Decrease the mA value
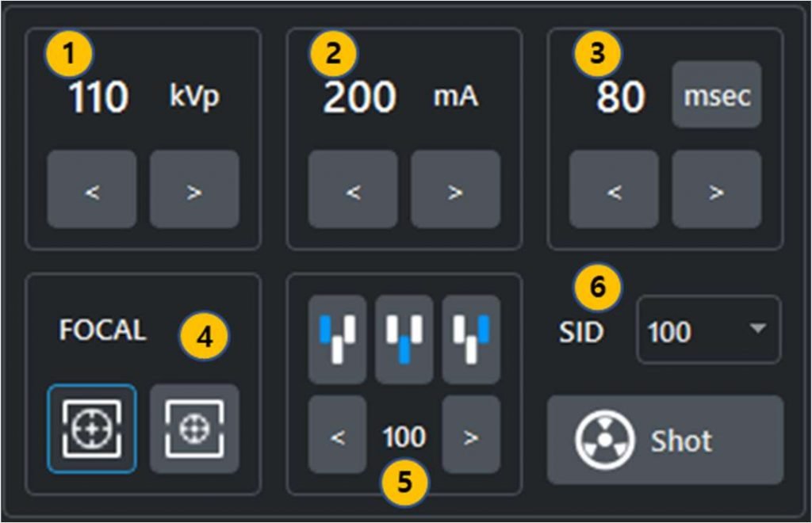Image resolution: width=812 pixels, height=523 pixels. click(353, 192)
